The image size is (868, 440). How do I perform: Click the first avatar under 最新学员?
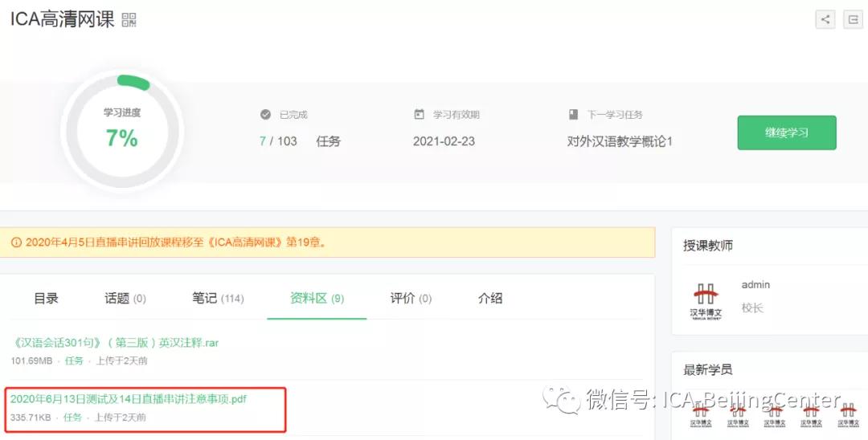701,414
